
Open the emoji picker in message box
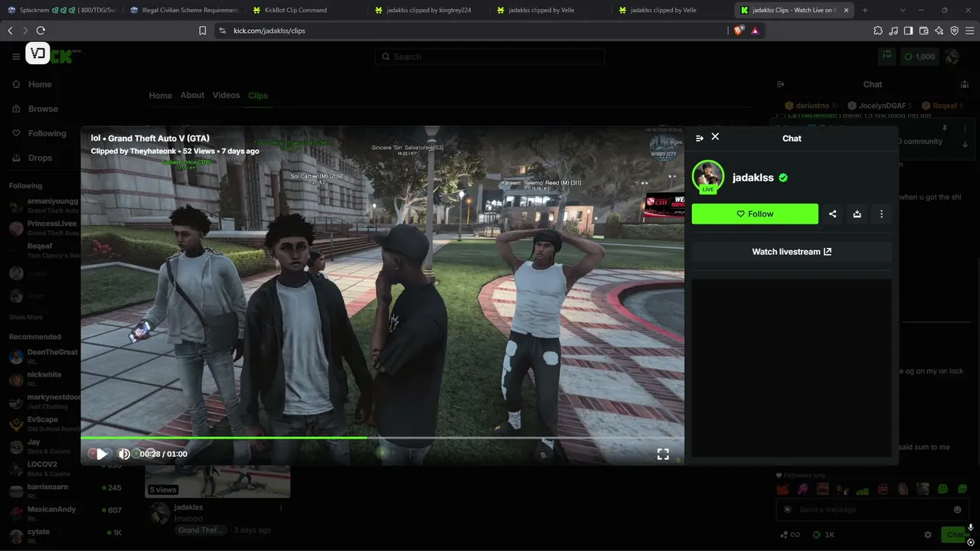tap(957, 510)
